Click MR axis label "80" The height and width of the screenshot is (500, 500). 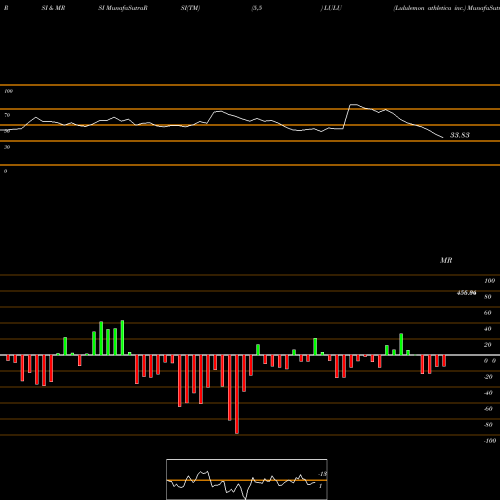point(488,297)
